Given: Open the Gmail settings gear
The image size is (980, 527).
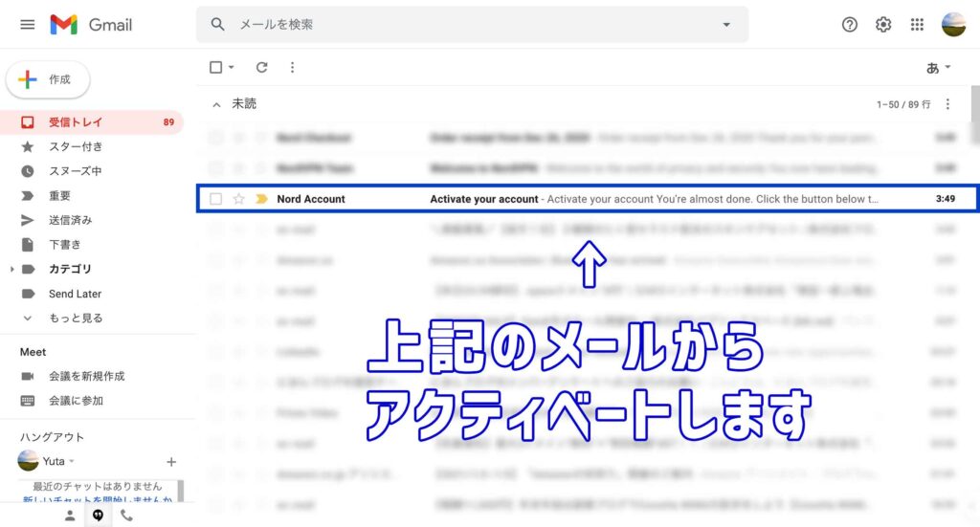Looking at the screenshot, I should coord(883,25).
